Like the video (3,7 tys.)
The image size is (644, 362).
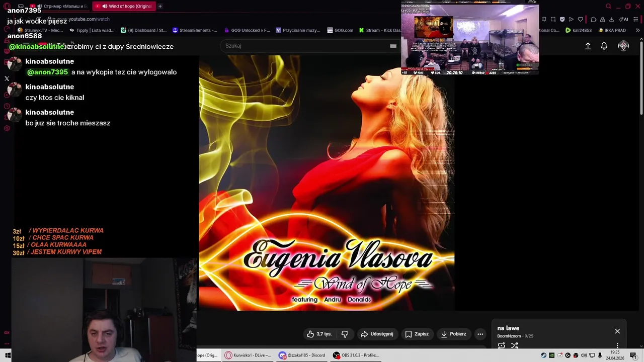(319, 334)
